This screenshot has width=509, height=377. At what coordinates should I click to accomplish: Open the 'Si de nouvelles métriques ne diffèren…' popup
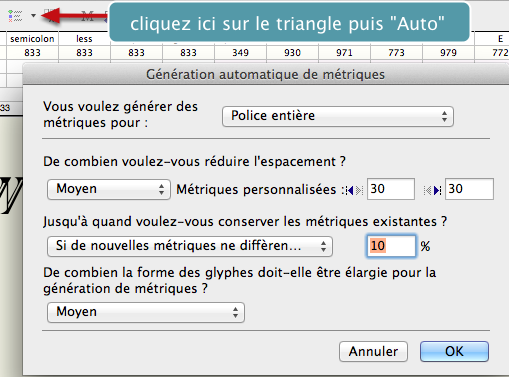pos(190,246)
